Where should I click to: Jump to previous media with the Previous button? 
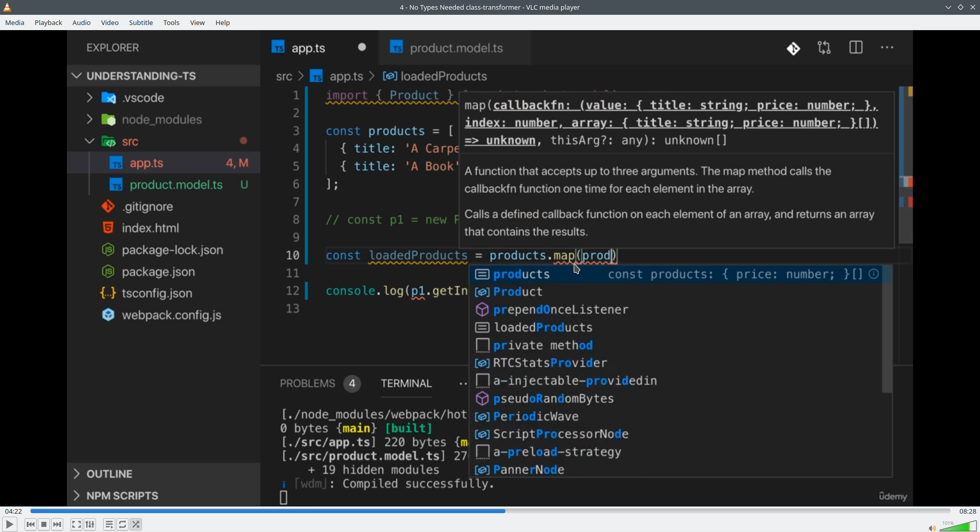[x=31, y=524]
